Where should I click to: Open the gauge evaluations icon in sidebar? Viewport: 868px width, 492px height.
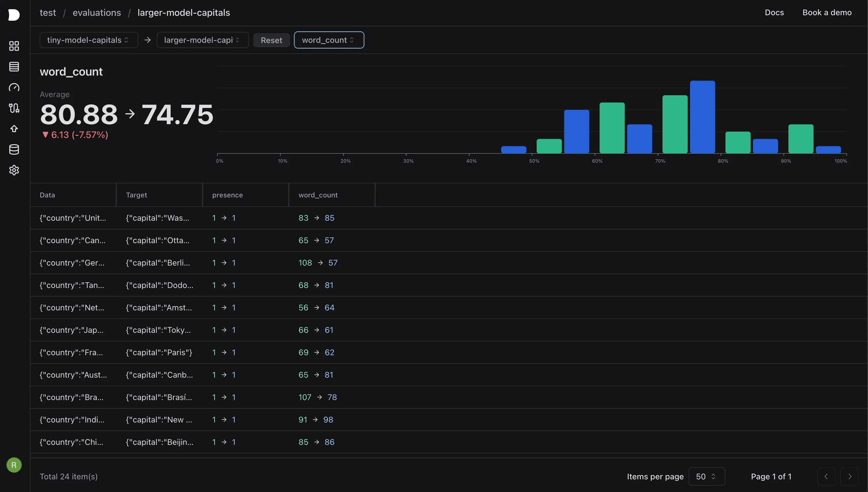click(x=14, y=88)
